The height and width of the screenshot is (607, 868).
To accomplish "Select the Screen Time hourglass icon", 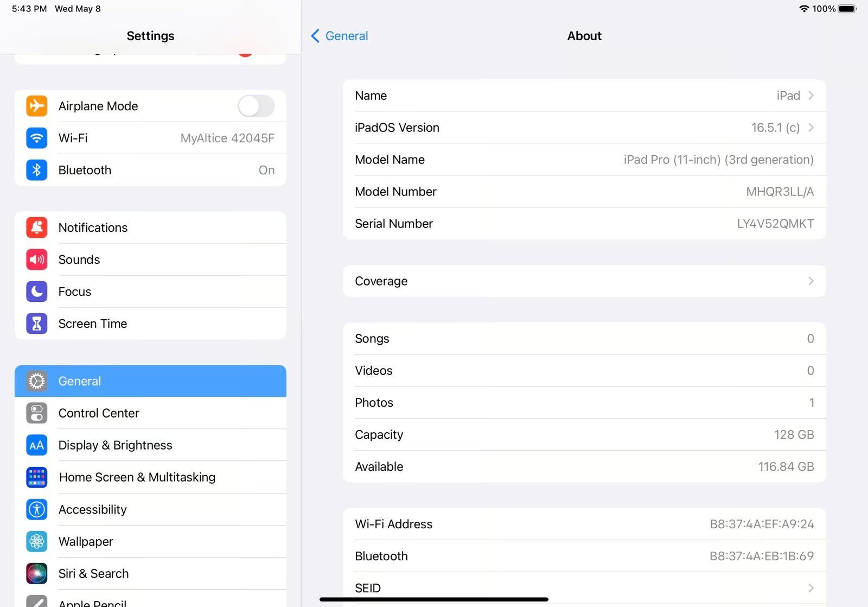I will click(36, 323).
